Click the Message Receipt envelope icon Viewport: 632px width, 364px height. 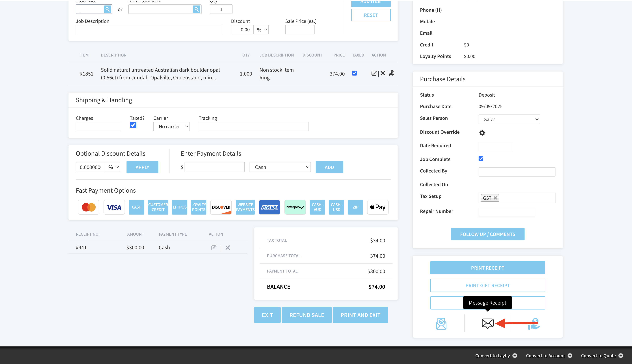click(x=487, y=323)
